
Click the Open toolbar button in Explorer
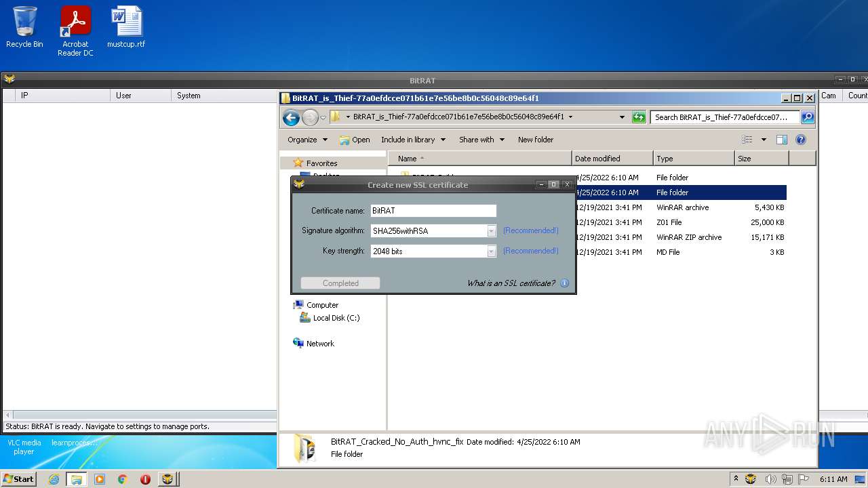point(355,140)
